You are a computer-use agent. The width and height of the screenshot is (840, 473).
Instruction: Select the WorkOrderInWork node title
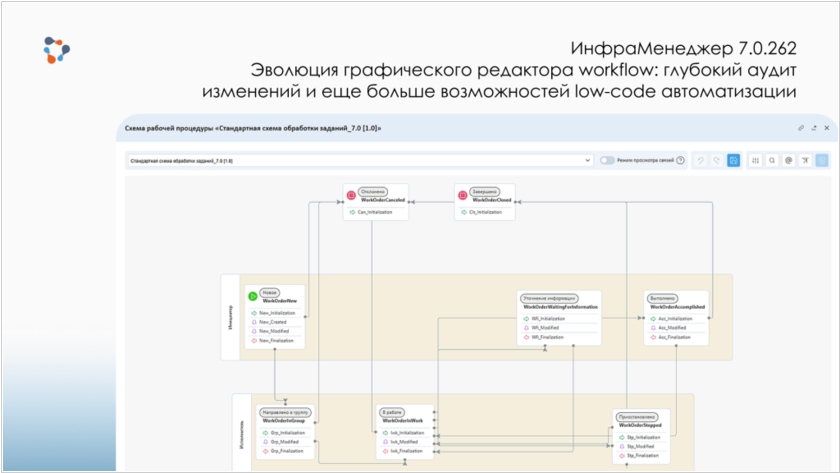click(403, 421)
